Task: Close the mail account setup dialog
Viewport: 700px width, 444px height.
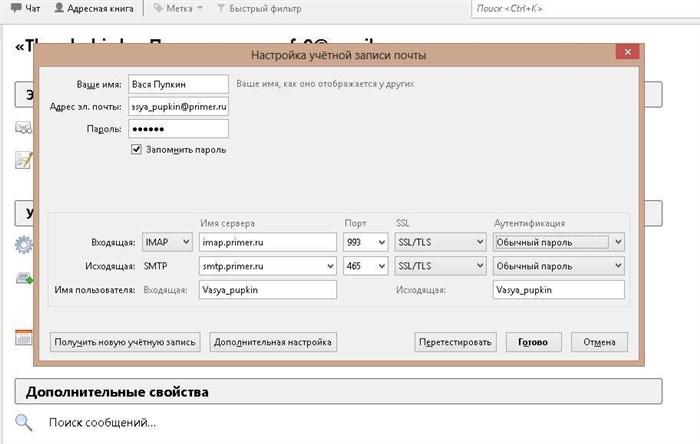Action: (628, 52)
